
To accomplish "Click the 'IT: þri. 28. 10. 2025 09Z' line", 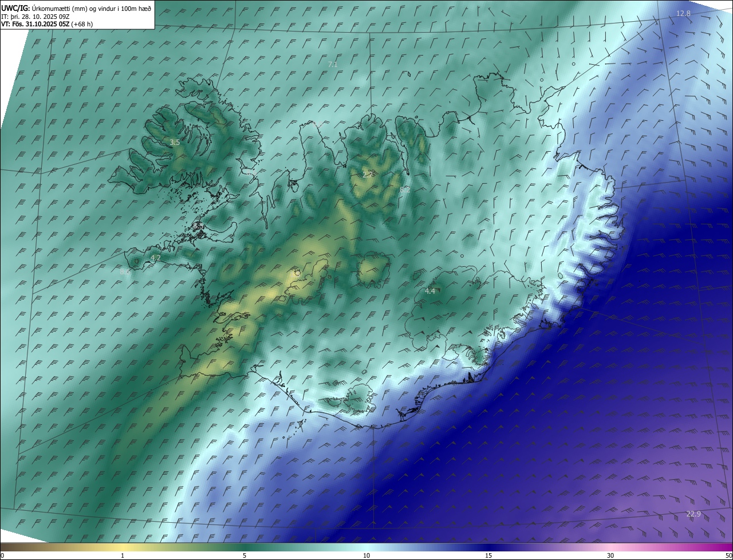I will [36, 16].
